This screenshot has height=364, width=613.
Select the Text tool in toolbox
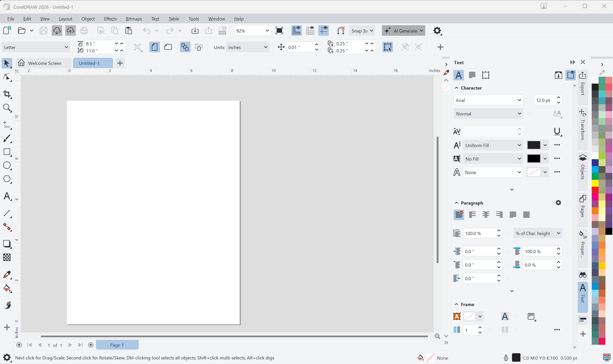[7, 196]
